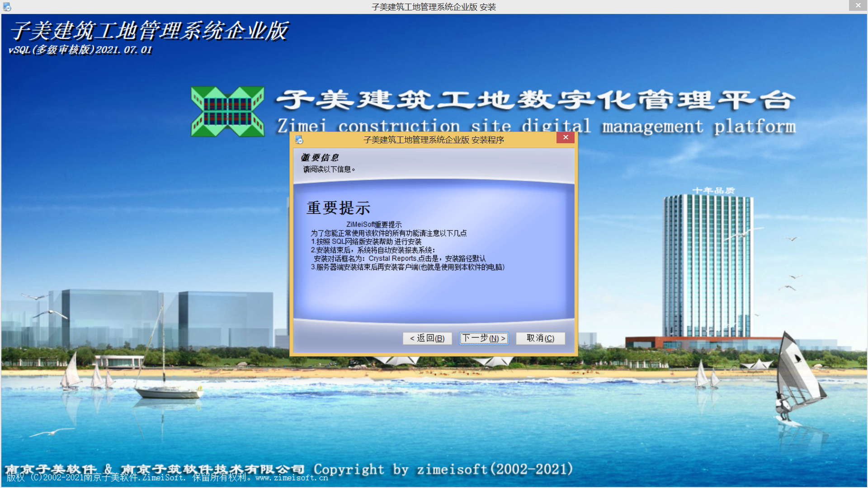The image size is (868, 488).
Task: Click the green Zimei logo emblem
Action: click(227, 112)
